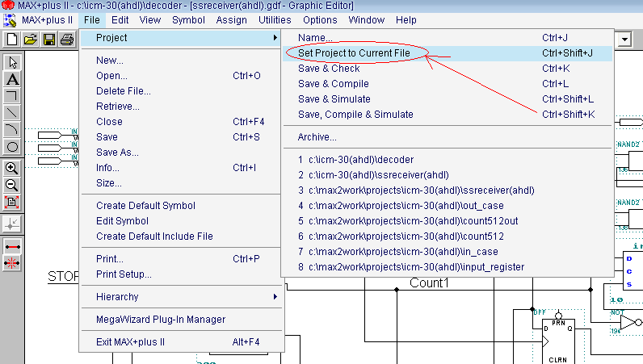
Task: Click the Print toolbar icon
Action: (x=67, y=40)
